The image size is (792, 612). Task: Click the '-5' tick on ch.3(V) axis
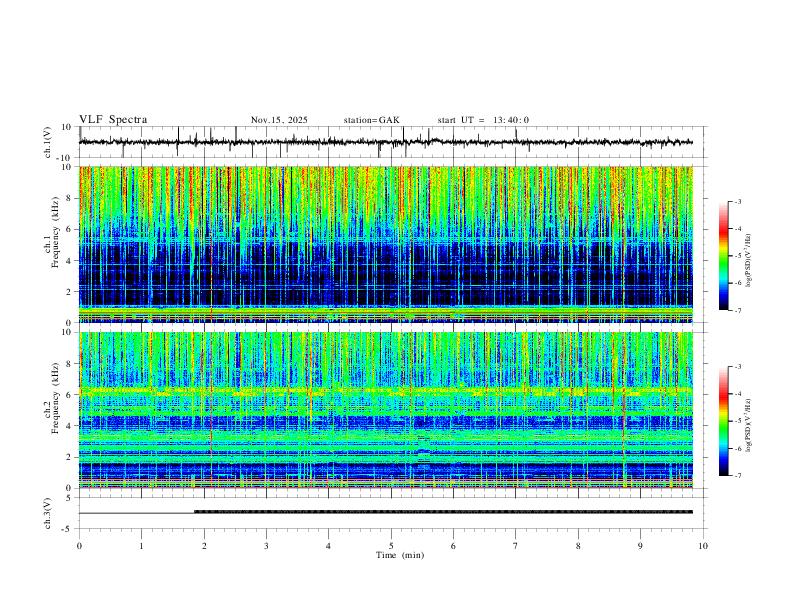pos(68,529)
